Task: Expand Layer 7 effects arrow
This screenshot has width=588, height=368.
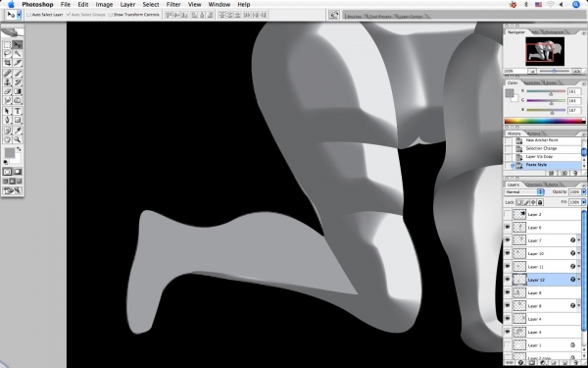Action: 579,240
